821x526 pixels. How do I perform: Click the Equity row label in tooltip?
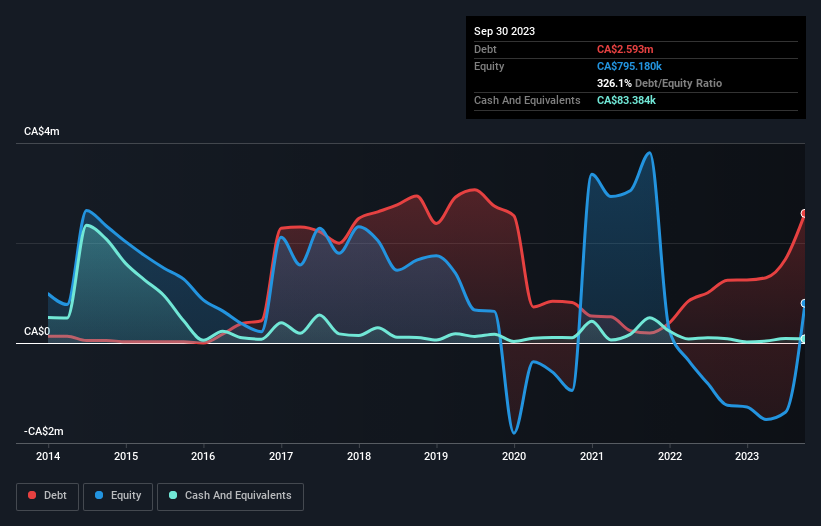point(489,66)
